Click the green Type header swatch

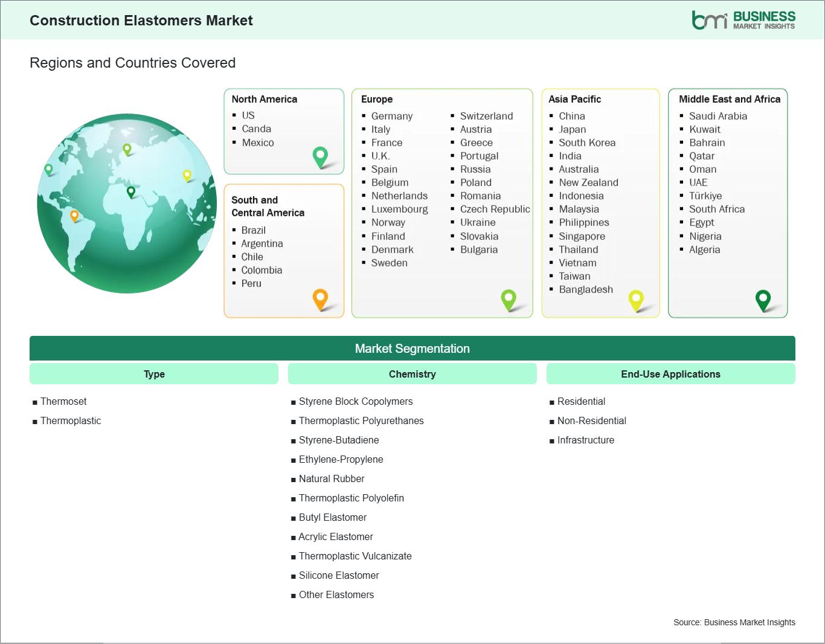(153, 373)
